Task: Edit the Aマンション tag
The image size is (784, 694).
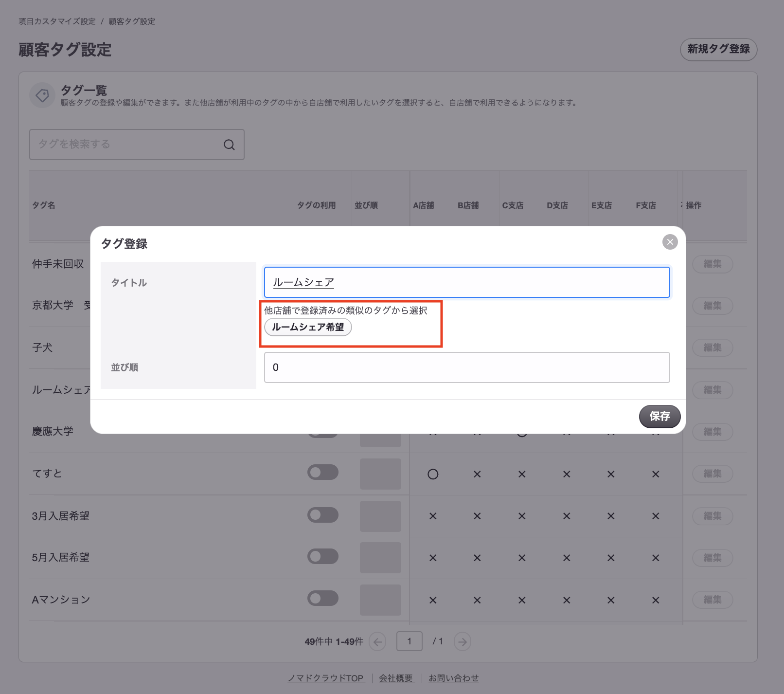Action: point(713,600)
